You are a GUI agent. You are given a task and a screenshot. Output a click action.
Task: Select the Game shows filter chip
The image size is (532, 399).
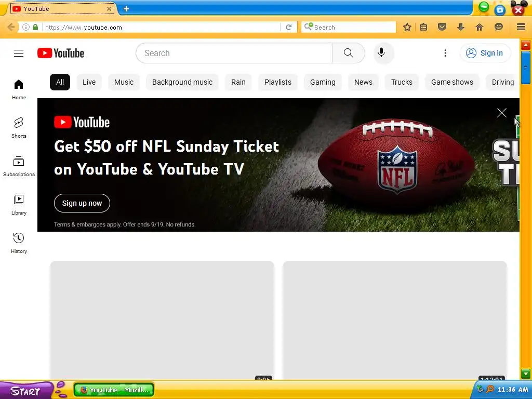[452, 82]
